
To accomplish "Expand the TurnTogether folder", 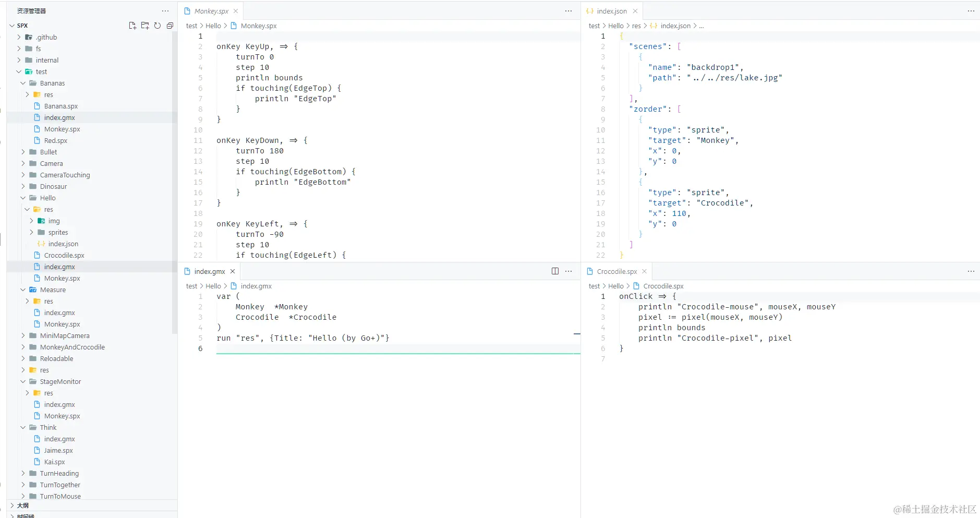I will click(23, 485).
